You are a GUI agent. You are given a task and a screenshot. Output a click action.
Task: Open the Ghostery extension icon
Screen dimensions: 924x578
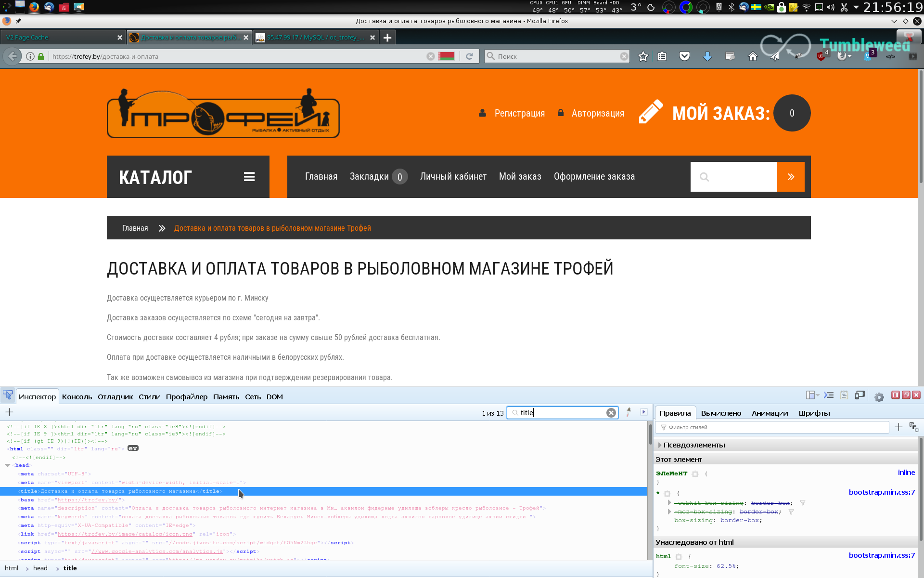[x=869, y=56]
